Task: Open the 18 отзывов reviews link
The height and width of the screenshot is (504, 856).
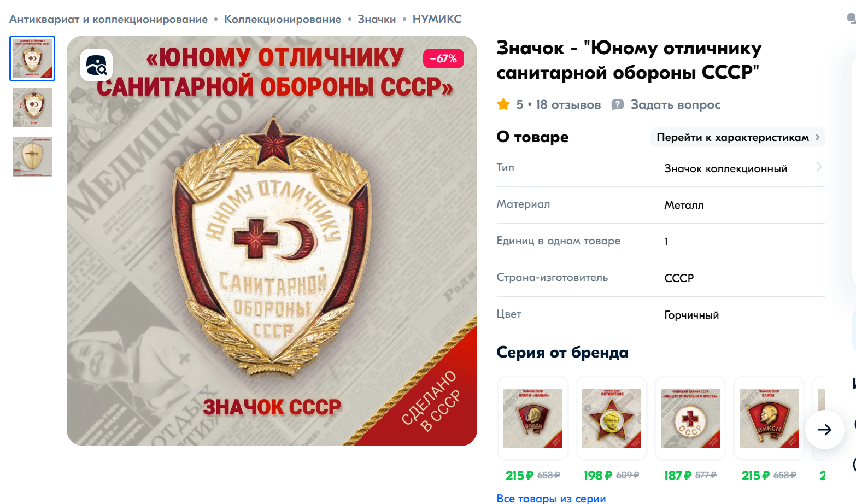Action: point(568,105)
